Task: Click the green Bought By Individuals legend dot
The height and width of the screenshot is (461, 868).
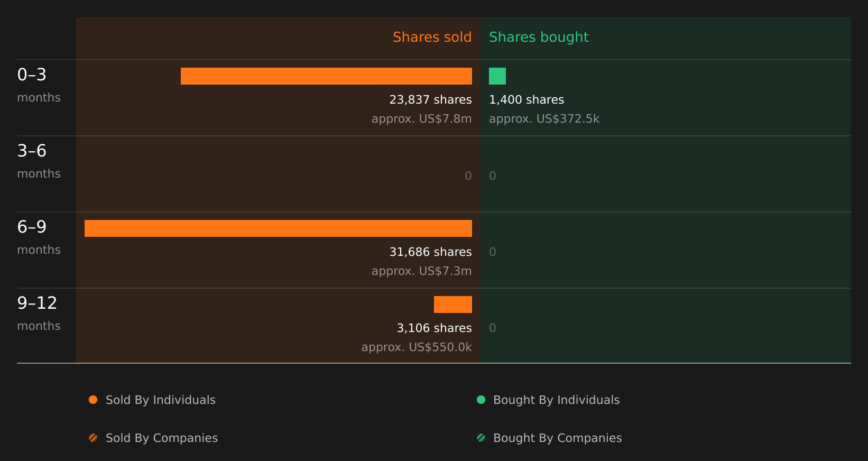Action: tap(481, 400)
